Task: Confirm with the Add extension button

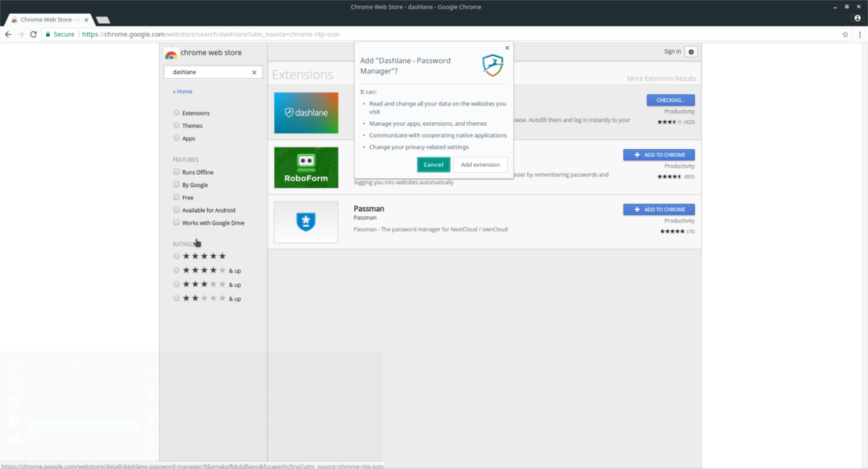Action: [x=480, y=165]
